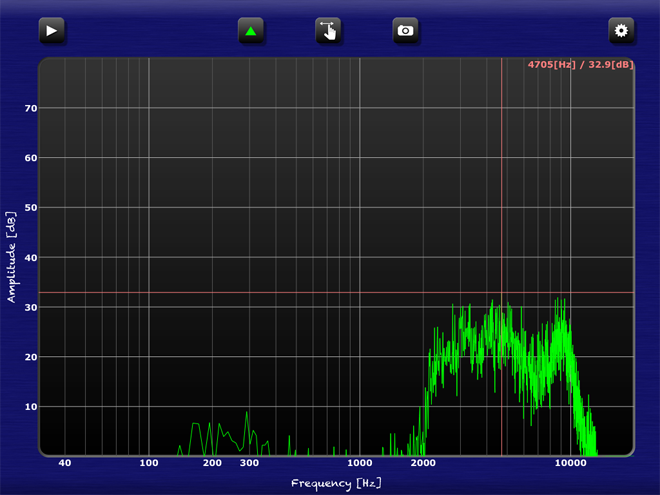The height and width of the screenshot is (495, 660).
Task: Click the 40 frequency axis label
Action: coord(65,463)
